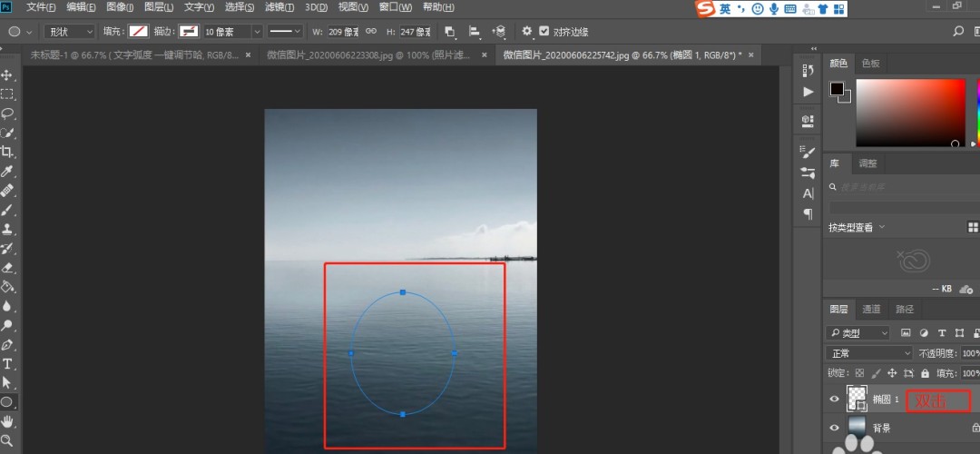The height and width of the screenshot is (454, 980).
Task: Open the gear settings in options bar
Action: point(526,31)
